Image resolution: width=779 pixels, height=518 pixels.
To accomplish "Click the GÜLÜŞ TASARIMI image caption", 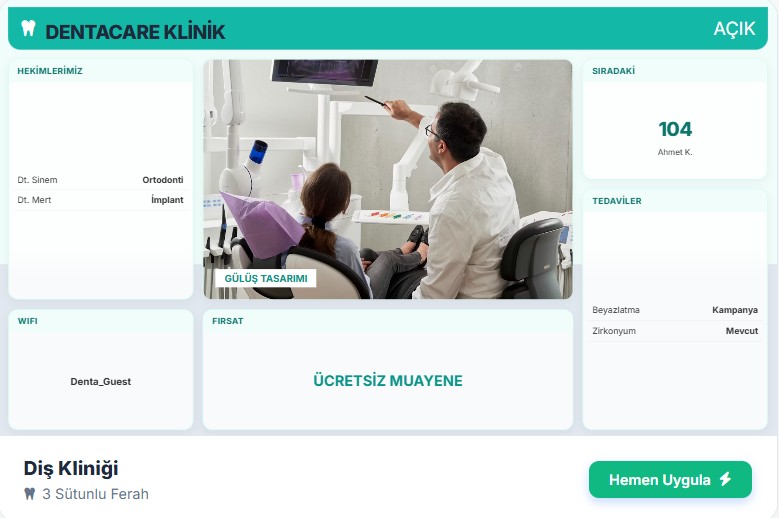I will [266, 279].
